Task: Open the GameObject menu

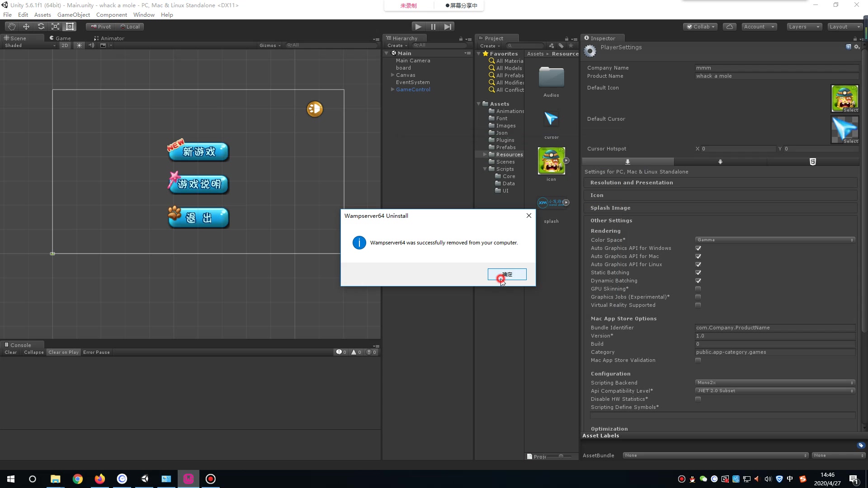Action: pos(73,14)
